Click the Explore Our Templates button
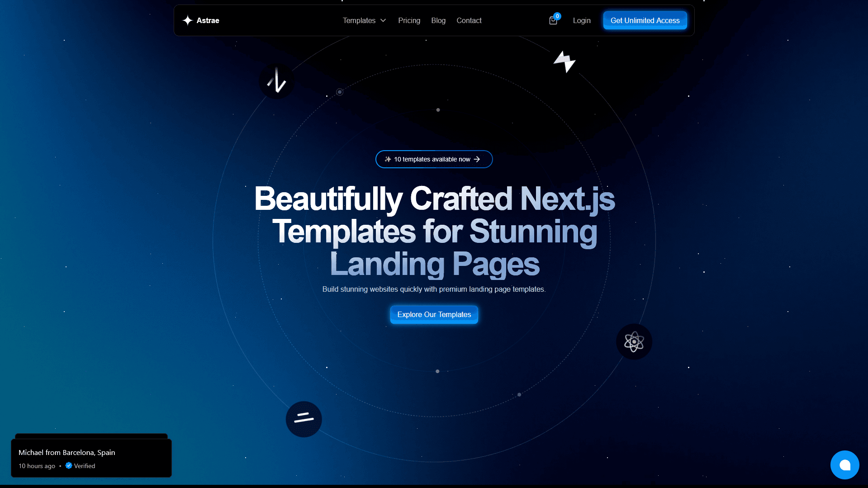Screen dimensions: 868x488 (434, 314)
